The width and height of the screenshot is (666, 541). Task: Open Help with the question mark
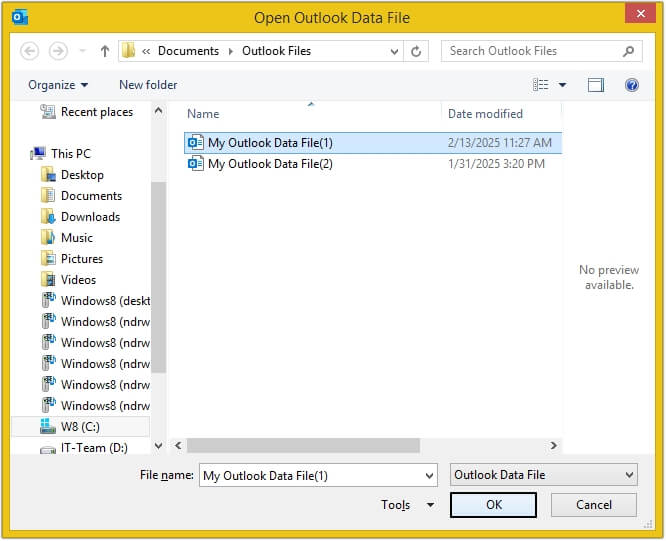632,85
